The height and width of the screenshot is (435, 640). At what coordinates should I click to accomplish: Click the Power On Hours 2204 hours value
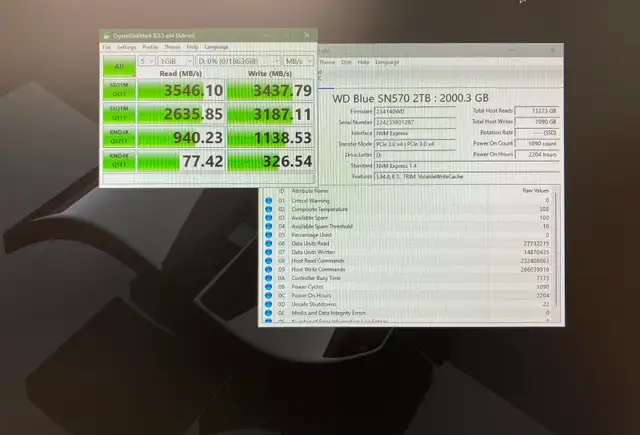[537, 155]
